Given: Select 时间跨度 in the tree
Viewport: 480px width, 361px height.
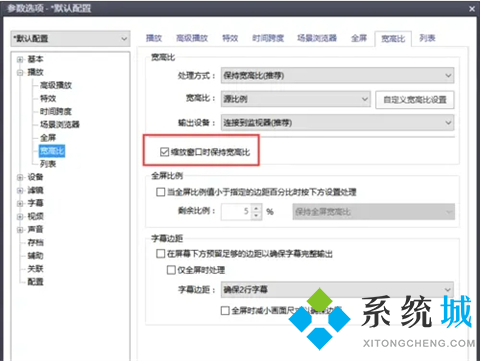Looking at the screenshot, I should pos(56,111).
